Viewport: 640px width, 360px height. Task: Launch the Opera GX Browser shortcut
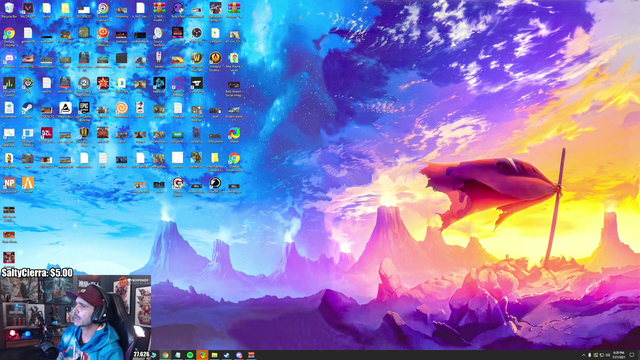tap(178, 83)
